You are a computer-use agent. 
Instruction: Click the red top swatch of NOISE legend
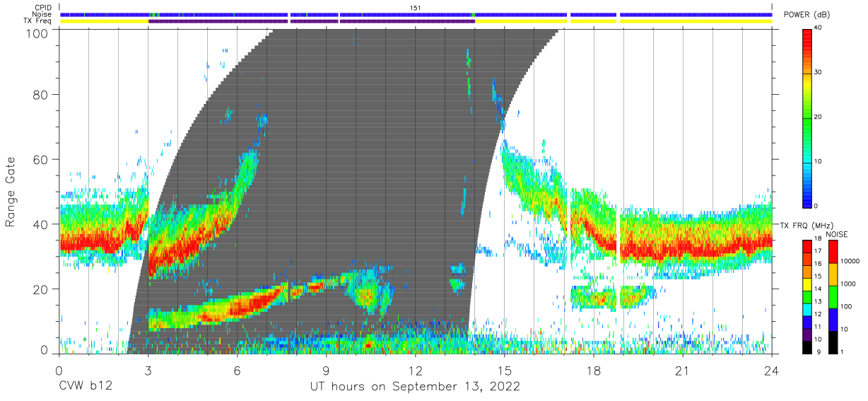[x=833, y=252]
